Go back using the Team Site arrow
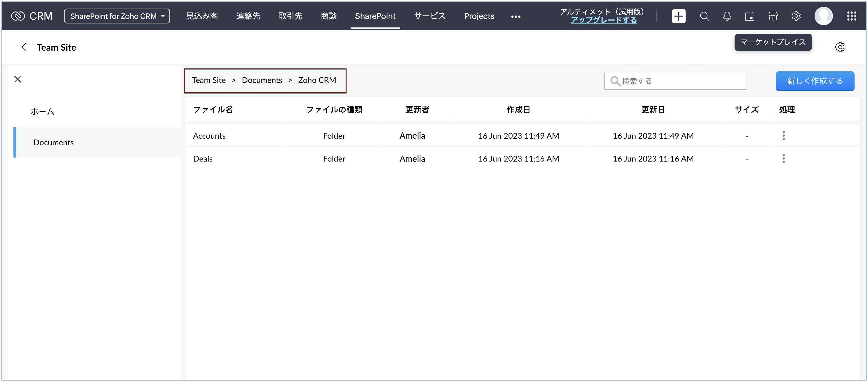The image size is (868, 382). (x=24, y=47)
